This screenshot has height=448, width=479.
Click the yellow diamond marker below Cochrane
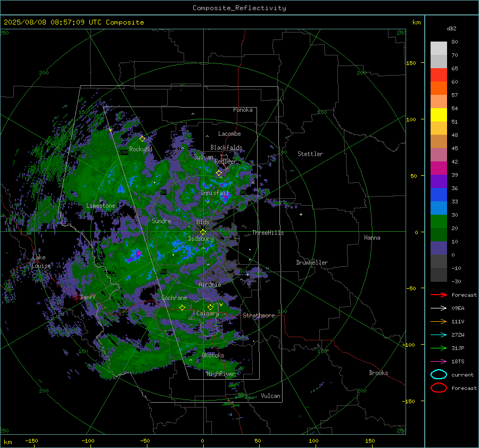(x=182, y=308)
